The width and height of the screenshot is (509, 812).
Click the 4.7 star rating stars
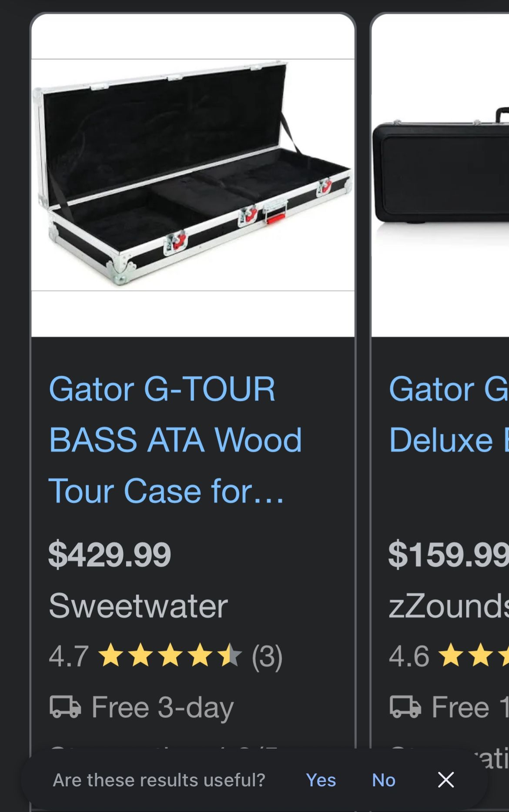170,656
